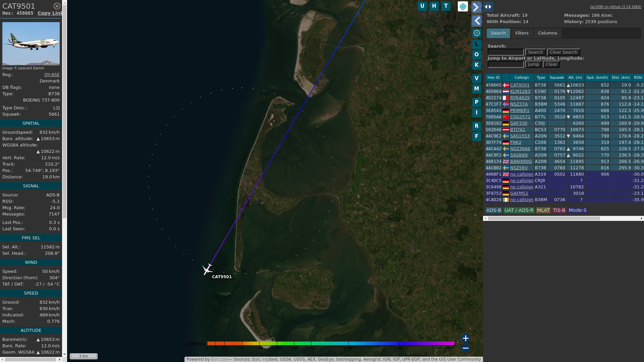
Task: Sort table by Type column
Action: (x=541, y=77)
